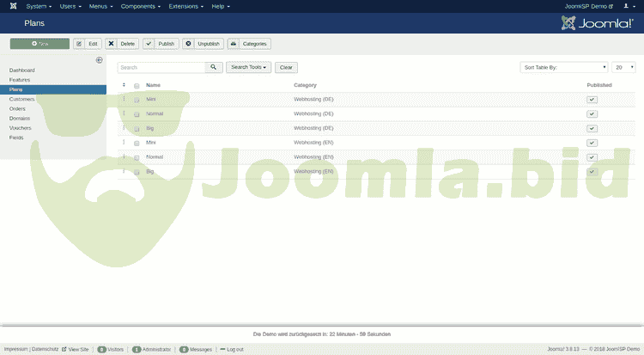Click the search magnifier icon button
The image size is (644, 355).
213,67
